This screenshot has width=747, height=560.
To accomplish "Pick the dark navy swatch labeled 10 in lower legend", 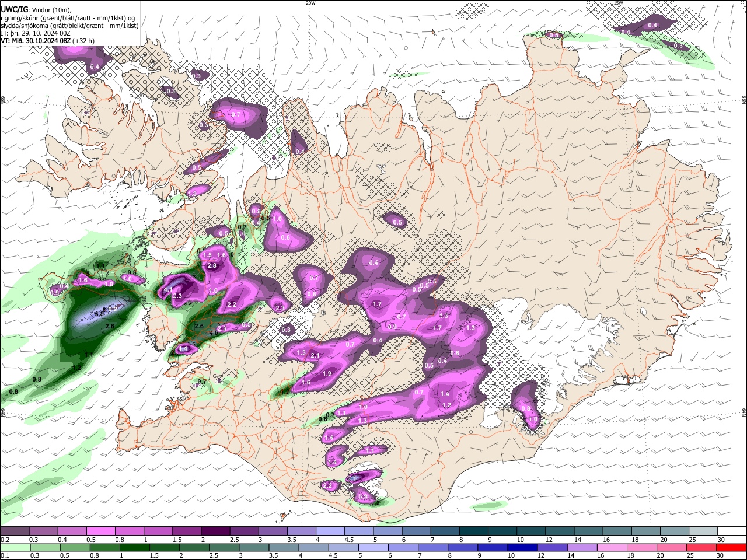I will [521, 547].
